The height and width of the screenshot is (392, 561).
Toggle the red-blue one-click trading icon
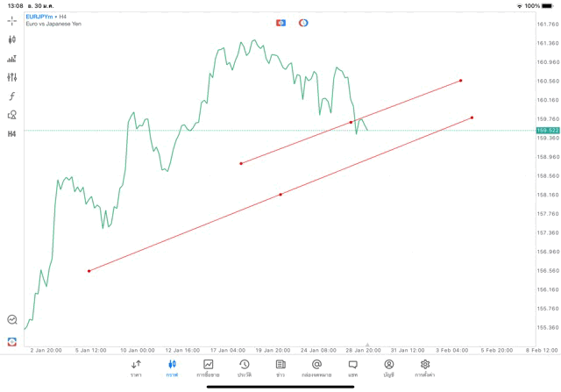(x=281, y=22)
